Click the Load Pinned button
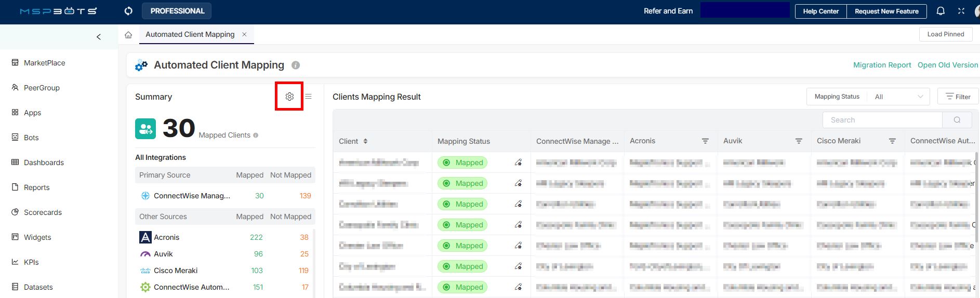This screenshot has height=298, width=980. 946,34
